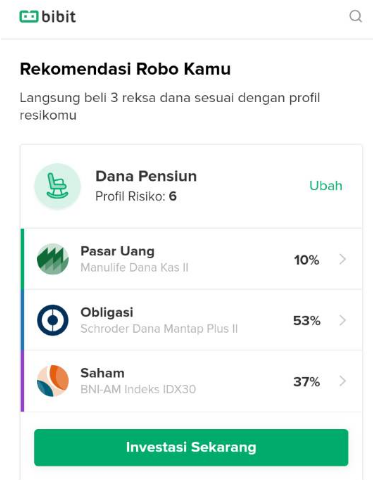Click the Ubah link
This screenshot has width=373, height=480.
click(326, 186)
